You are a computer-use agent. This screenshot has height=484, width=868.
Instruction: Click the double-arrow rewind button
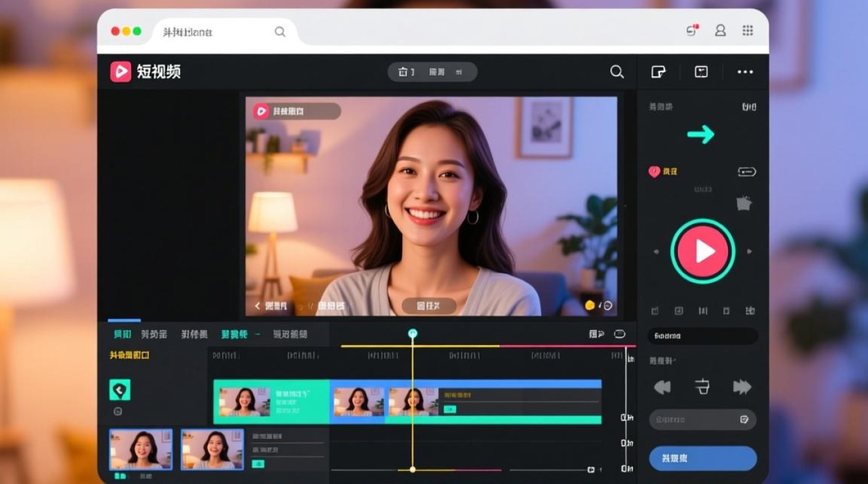pos(662,387)
